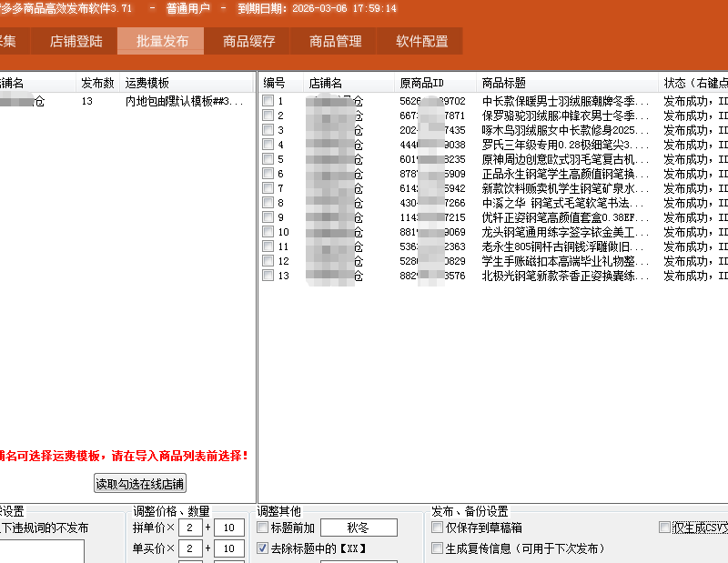Viewport: 728px width, 563px height.
Task: Click the 单买价 addition value field
Action: [228, 548]
